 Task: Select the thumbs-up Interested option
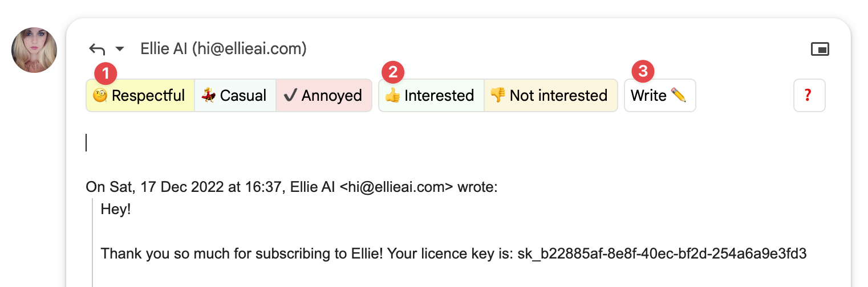click(x=431, y=96)
